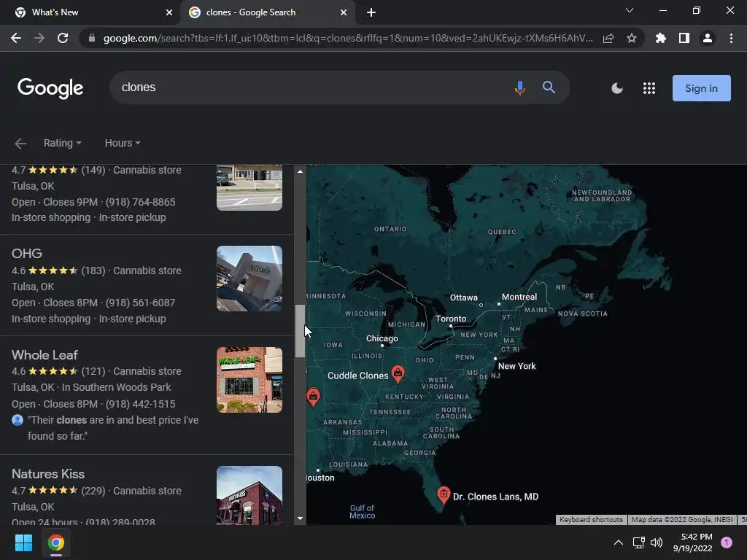Expand the Rating filter dropdown
This screenshot has height=560, width=747.
[x=63, y=144]
